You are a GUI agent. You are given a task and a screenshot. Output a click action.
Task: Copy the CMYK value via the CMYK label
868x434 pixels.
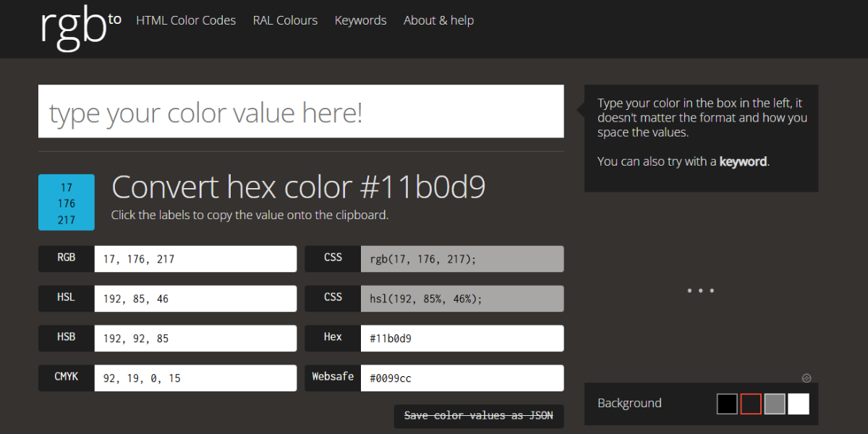[x=65, y=378]
